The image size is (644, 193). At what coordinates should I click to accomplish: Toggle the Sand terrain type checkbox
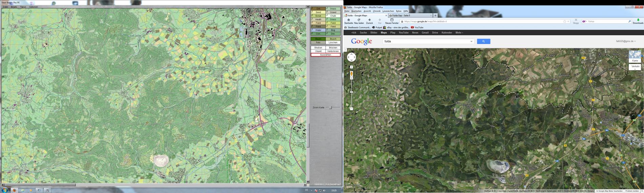(x=312, y=12)
